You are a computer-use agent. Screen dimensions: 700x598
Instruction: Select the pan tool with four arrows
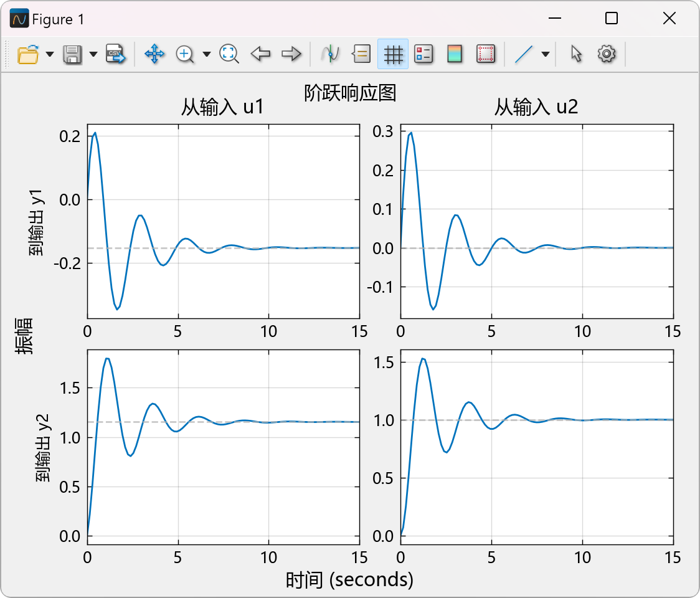pos(154,54)
